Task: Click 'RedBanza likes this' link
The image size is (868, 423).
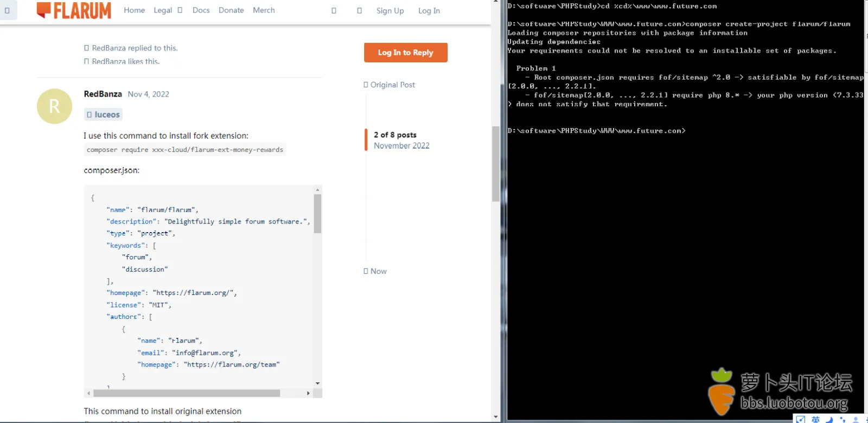Action: (x=122, y=61)
